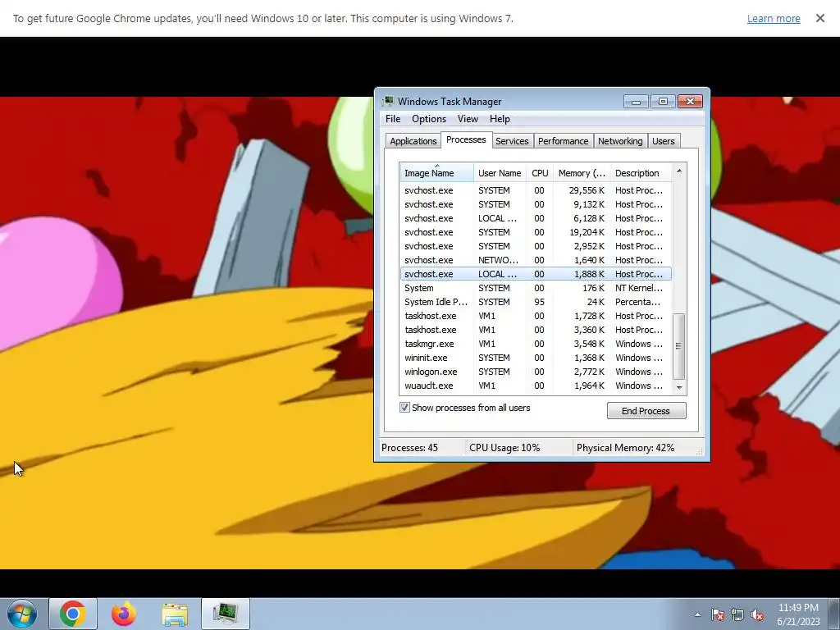840x630 pixels.
Task: Select the System process row
Action: pyautogui.click(x=536, y=288)
